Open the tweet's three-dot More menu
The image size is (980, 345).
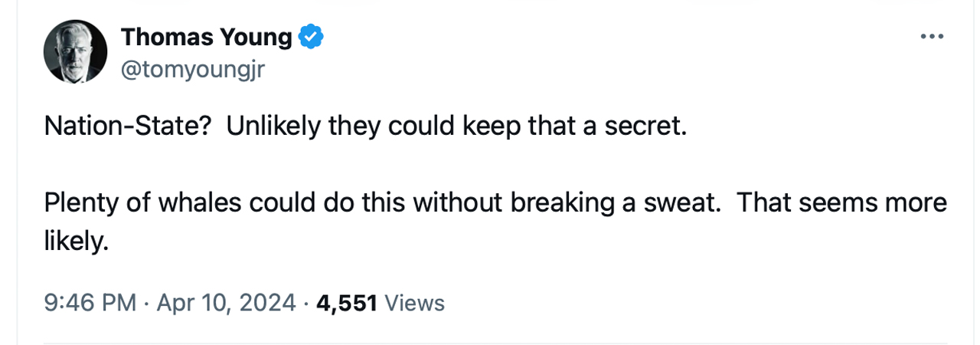931,37
